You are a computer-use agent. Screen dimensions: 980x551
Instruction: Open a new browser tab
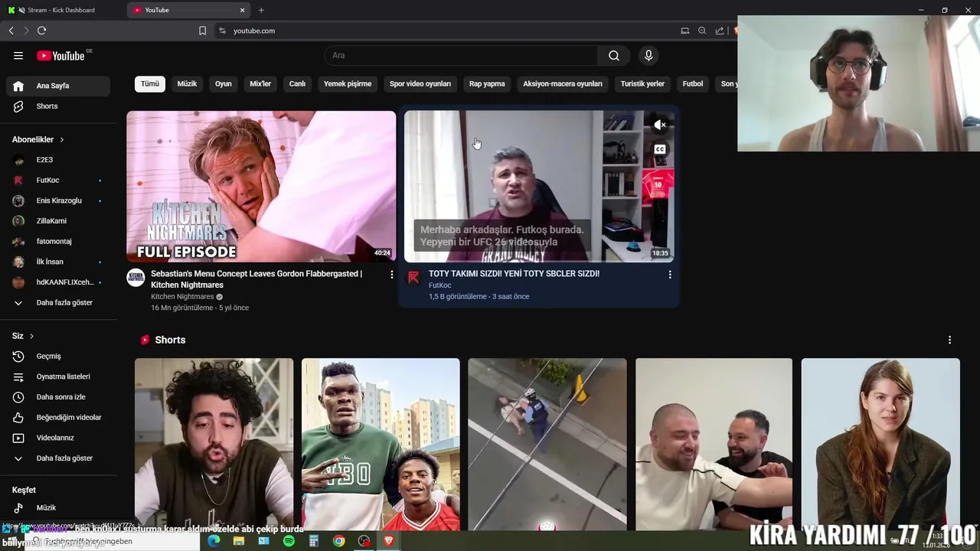(261, 10)
